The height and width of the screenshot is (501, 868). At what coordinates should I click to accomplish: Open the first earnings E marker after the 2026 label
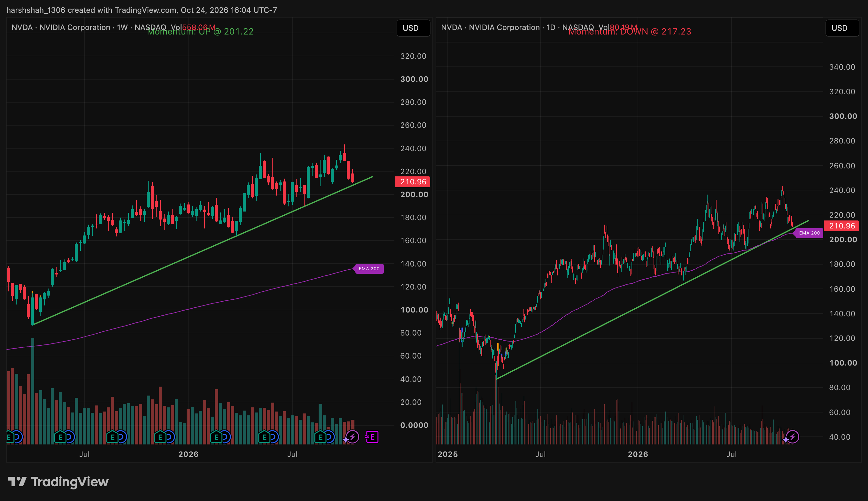pyautogui.click(x=216, y=437)
